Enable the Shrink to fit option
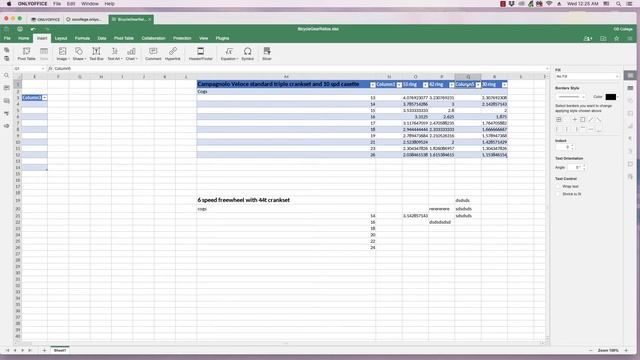This screenshot has width=640, height=360. pos(558,194)
